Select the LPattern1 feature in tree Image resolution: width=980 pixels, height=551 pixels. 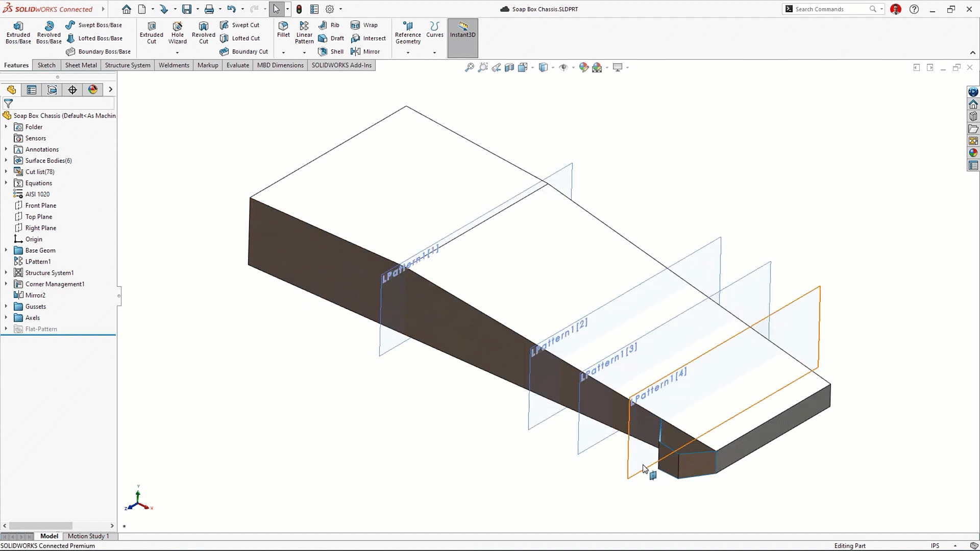pos(38,262)
